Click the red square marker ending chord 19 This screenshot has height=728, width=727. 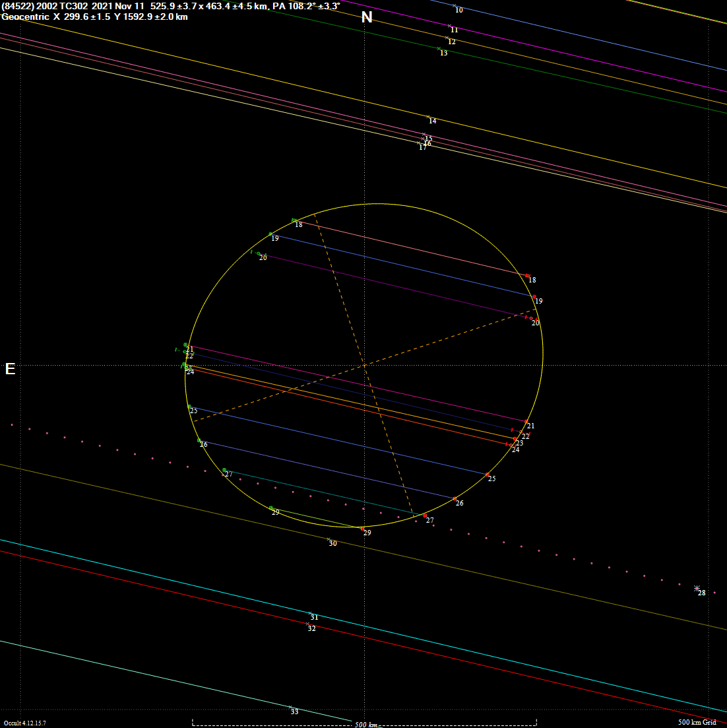(534, 297)
